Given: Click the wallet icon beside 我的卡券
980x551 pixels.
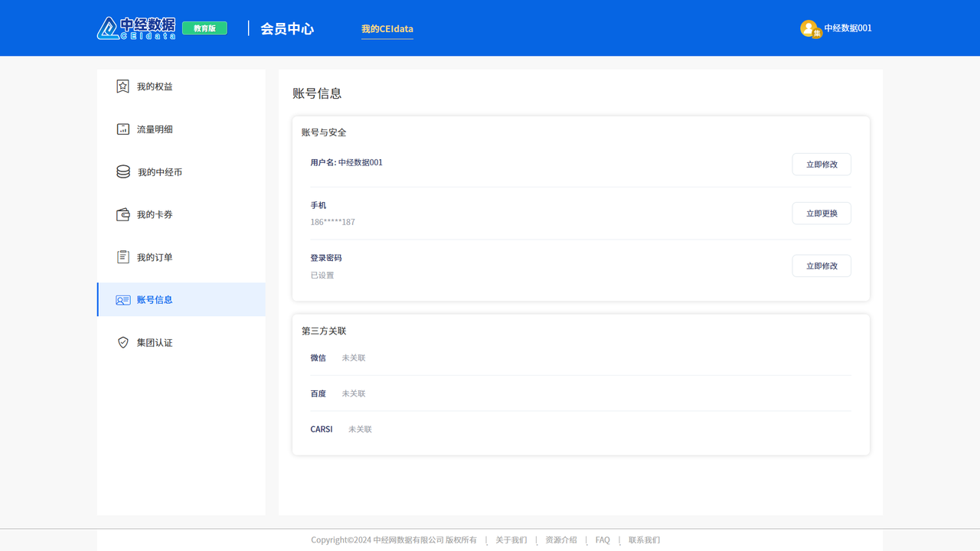Looking at the screenshot, I should click(122, 215).
